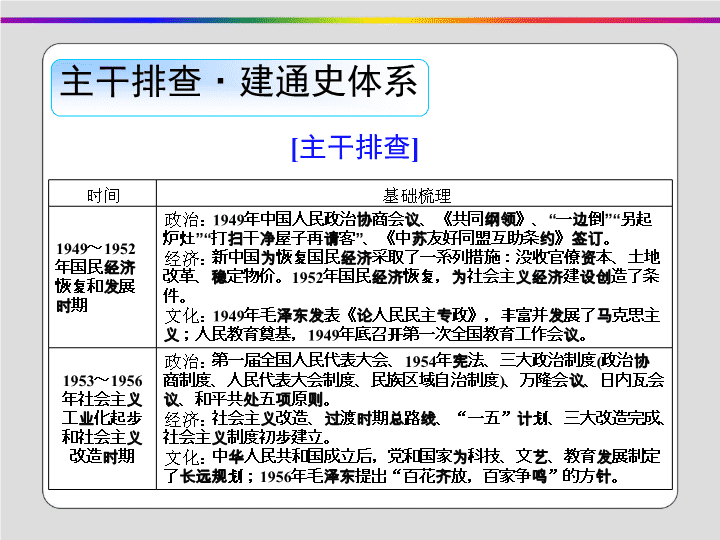Click the 时间 column header
The height and width of the screenshot is (540, 720).
coord(103,195)
